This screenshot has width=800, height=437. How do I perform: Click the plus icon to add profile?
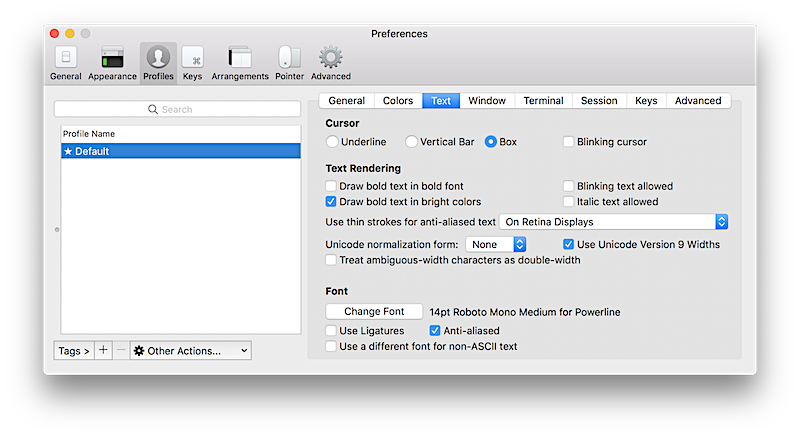tap(103, 351)
